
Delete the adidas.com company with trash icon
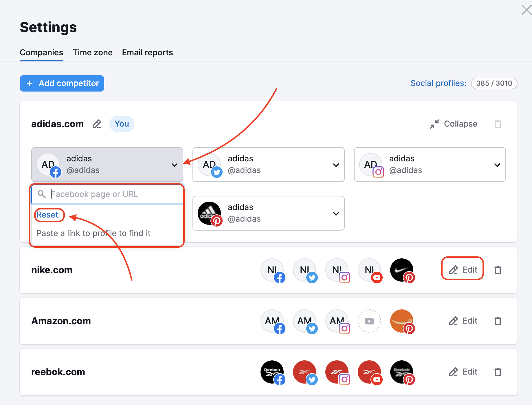(x=498, y=124)
